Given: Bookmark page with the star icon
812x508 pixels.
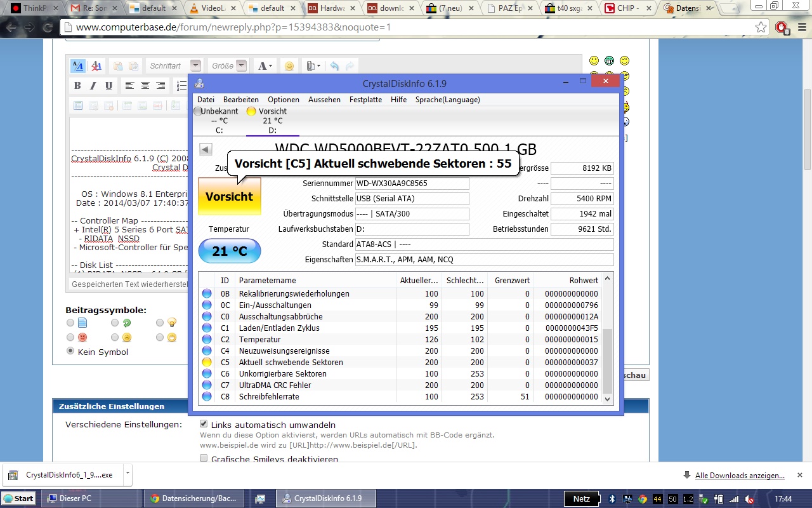Looking at the screenshot, I should (x=761, y=27).
